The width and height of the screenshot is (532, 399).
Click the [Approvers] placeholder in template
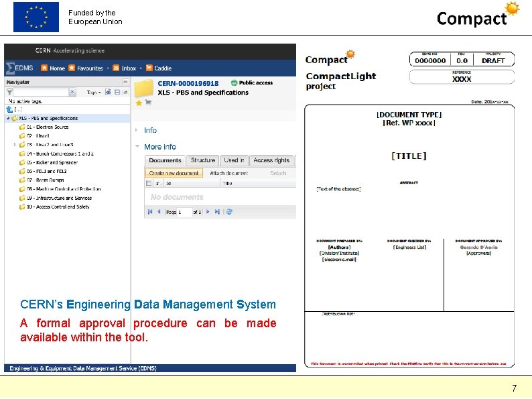[x=478, y=253]
